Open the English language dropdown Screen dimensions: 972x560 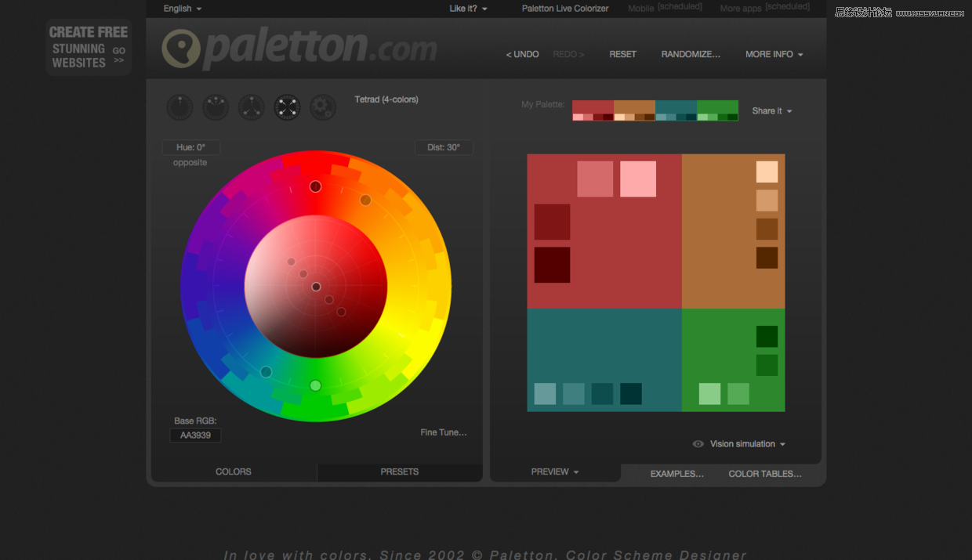183,9
